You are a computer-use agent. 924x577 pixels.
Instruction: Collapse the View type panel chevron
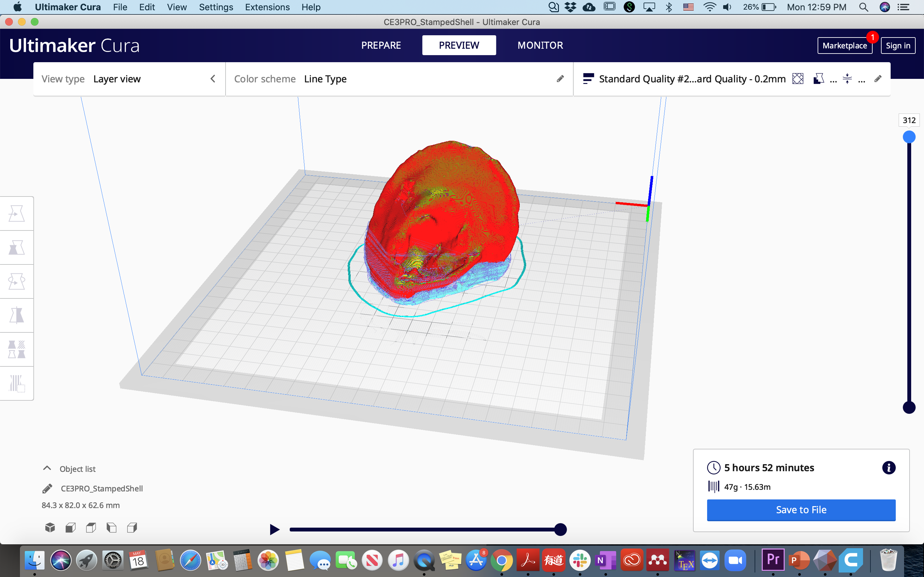[213, 79]
